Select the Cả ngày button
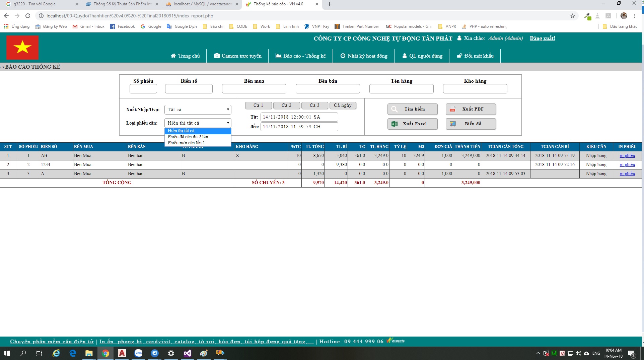644x360 pixels. click(343, 105)
